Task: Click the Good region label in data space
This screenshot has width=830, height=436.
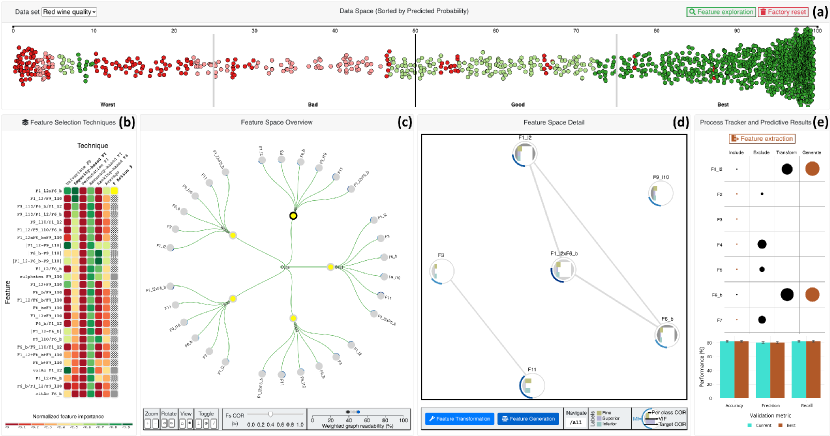Action: click(518, 105)
